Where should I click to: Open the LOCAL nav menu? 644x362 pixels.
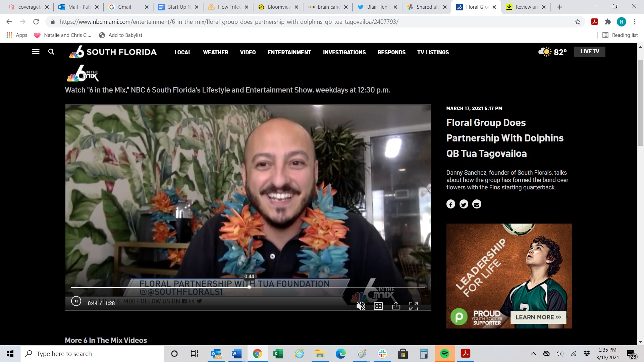click(183, 52)
